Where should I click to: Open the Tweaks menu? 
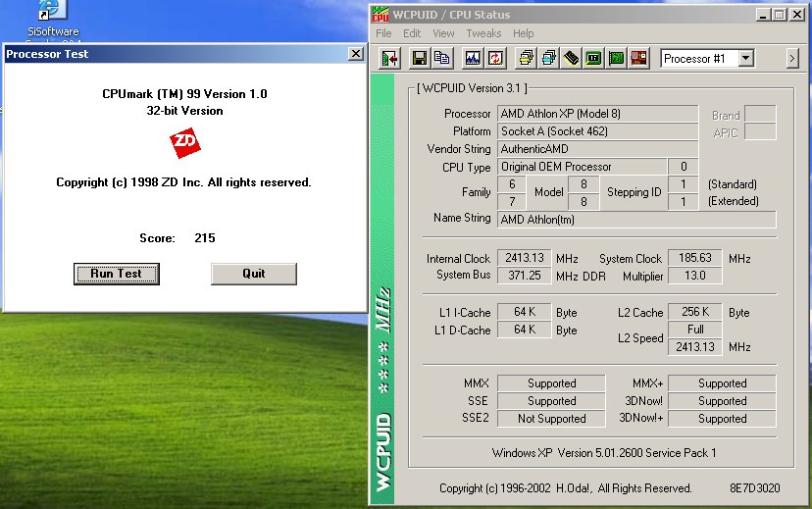point(483,33)
